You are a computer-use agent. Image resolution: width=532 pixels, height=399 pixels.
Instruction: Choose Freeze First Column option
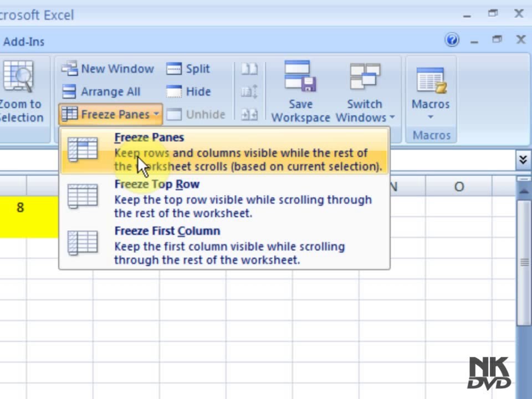pos(224,245)
